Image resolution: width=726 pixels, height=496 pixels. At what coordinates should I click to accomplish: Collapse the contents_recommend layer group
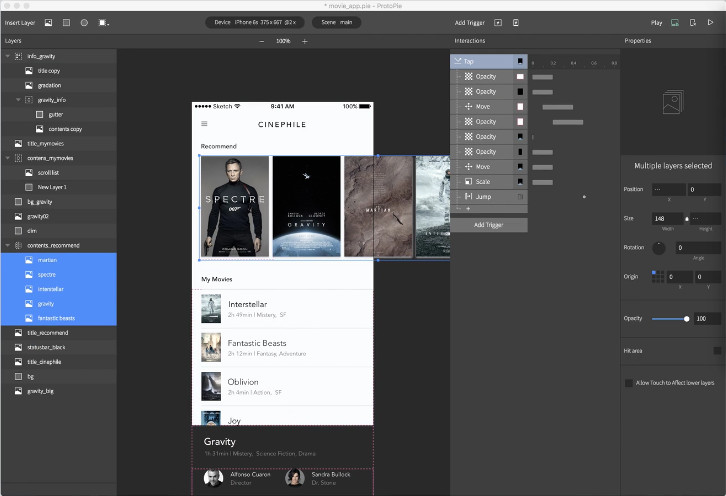click(x=7, y=245)
